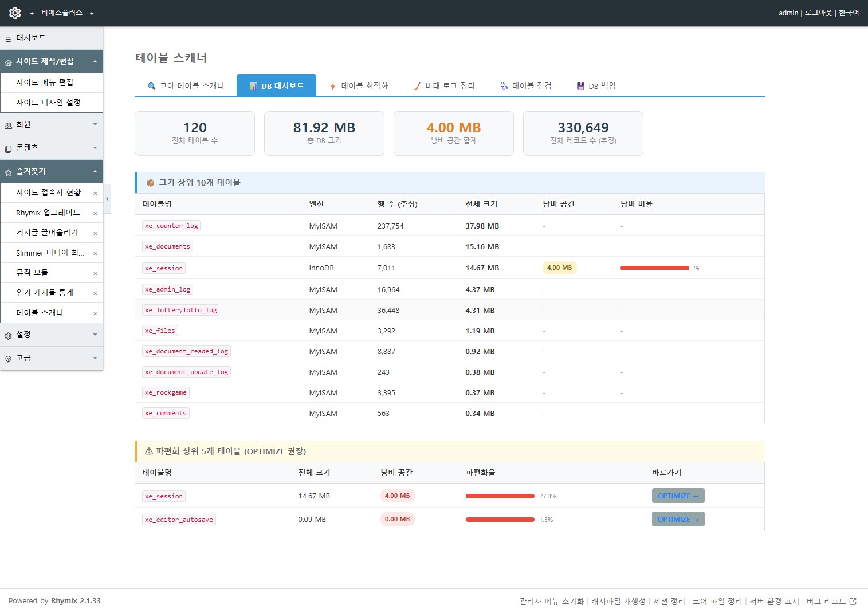Click the lightning icon on 테이블 최적화 tab
Screen dimensions: 868x613
(x=333, y=86)
